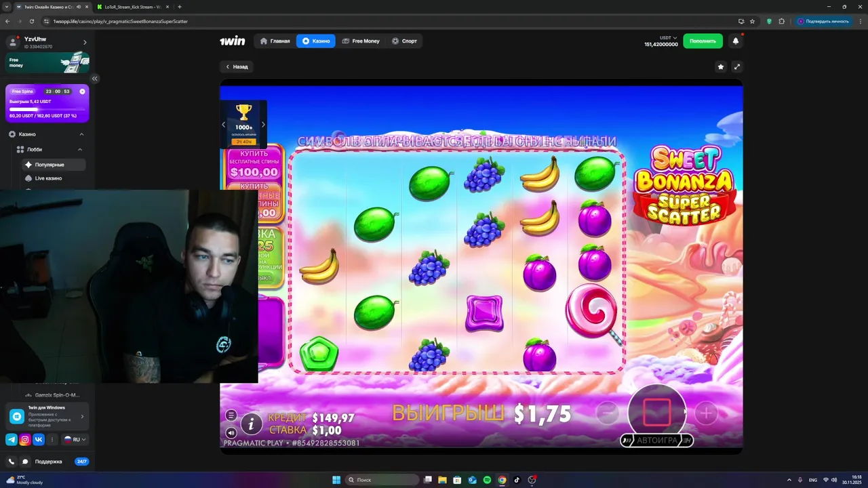Open the tab search dropdown arrow
Image resolution: width=868 pixels, height=488 pixels.
(6, 6)
